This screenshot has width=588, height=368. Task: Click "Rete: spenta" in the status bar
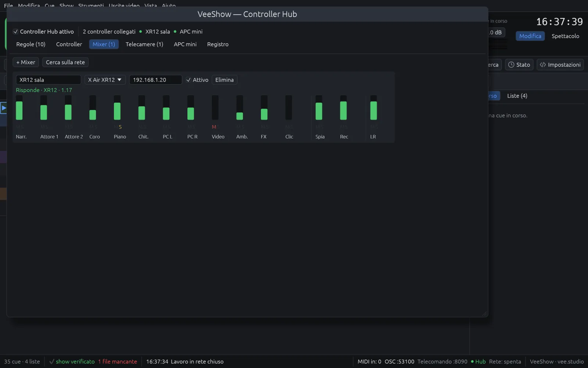pyautogui.click(x=505, y=362)
